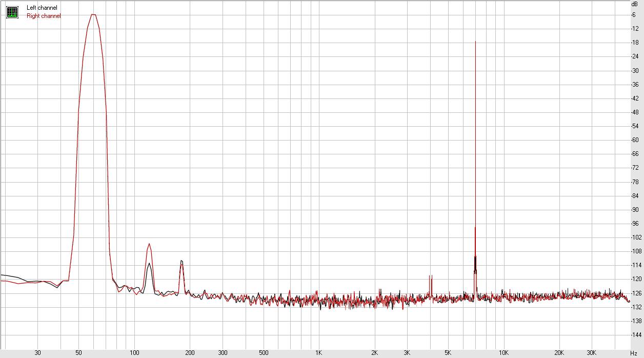Click the "-60" dB axis value
Viewport: 644px width, 358px height.
[635, 140]
